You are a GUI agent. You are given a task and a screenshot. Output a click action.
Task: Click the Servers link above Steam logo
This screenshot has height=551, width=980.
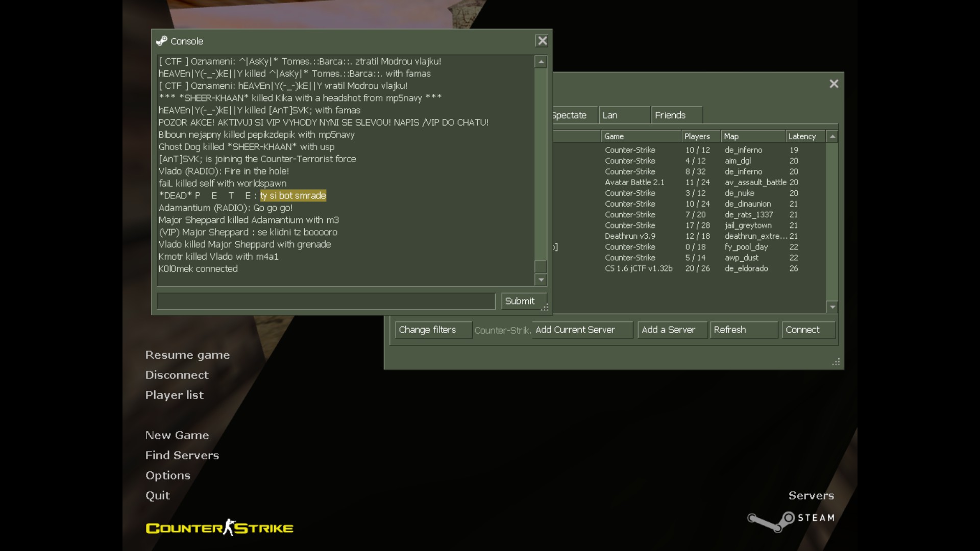[x=811, y=495]
